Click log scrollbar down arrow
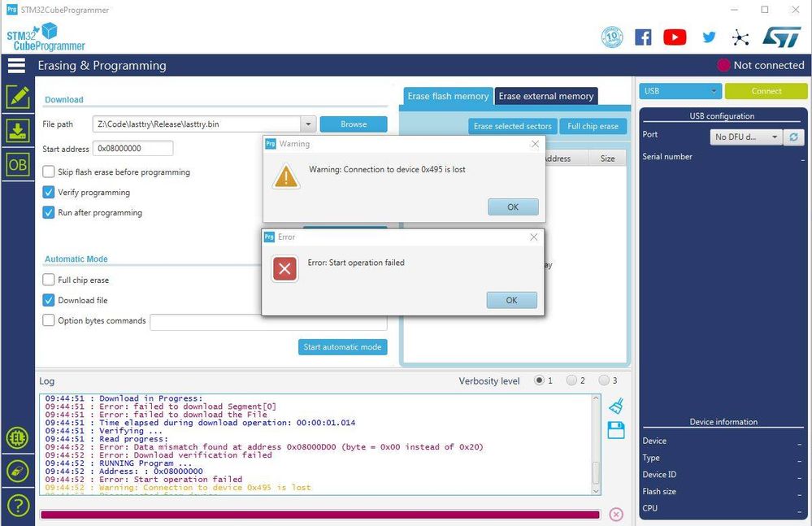 tap(596, 490)
